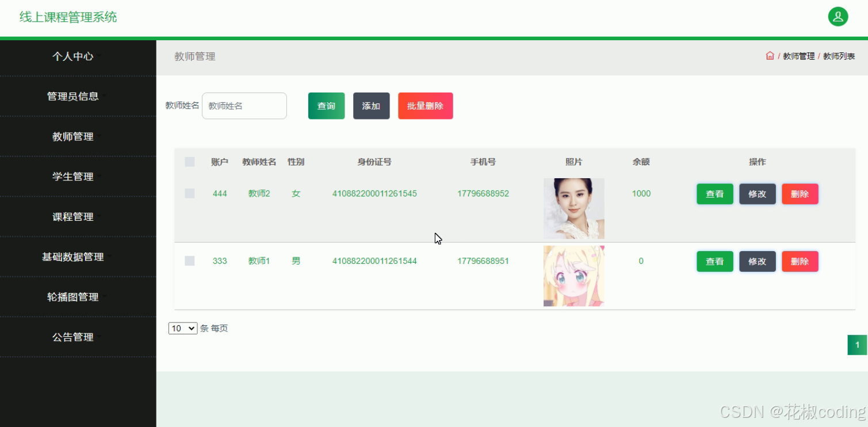The image size is (868, 427).
Task: Check the checkbox for teacher account 333
Action: click(x=190, y=261)
